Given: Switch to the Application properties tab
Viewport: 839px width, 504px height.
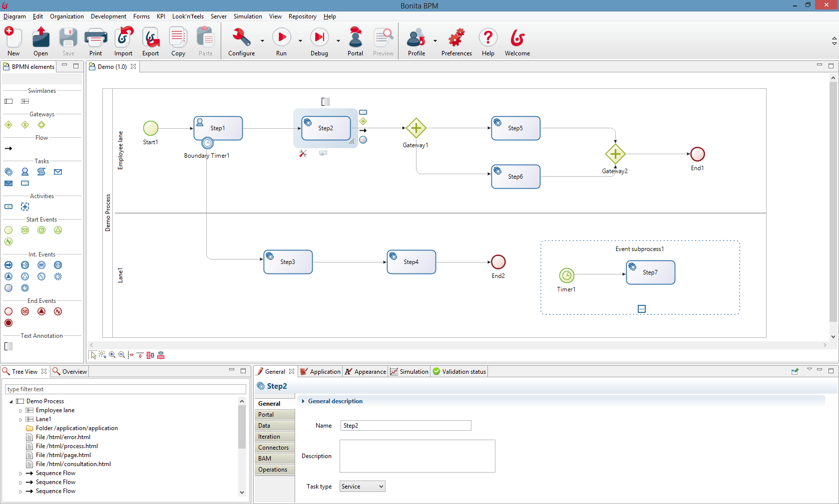Looking at the screenshot, I should point(321,372).
